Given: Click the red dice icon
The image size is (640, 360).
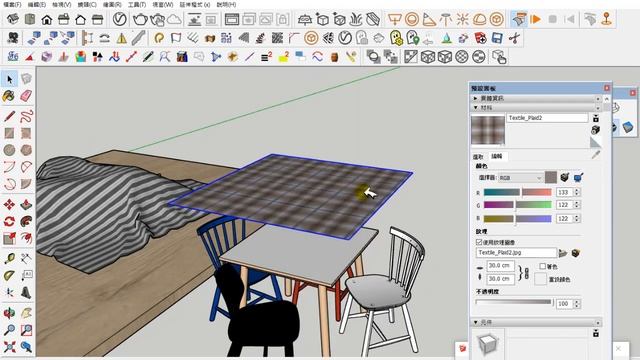Looking at the screenshot, I should 480,38.
